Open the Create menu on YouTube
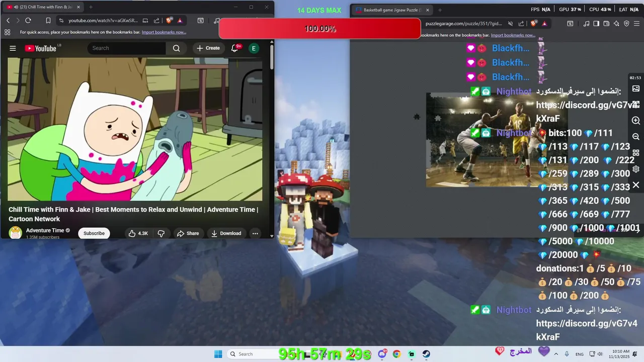644x362 pixels. coord(208,48)
